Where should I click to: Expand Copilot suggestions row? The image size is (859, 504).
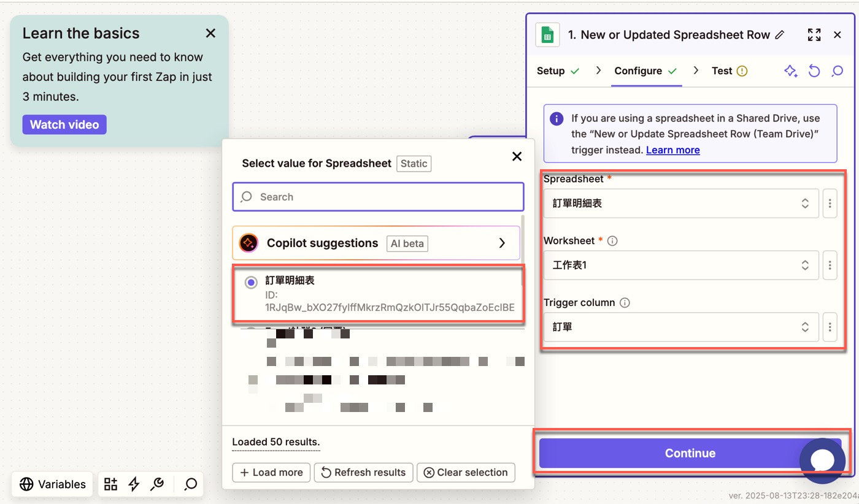tap(376, 243)
